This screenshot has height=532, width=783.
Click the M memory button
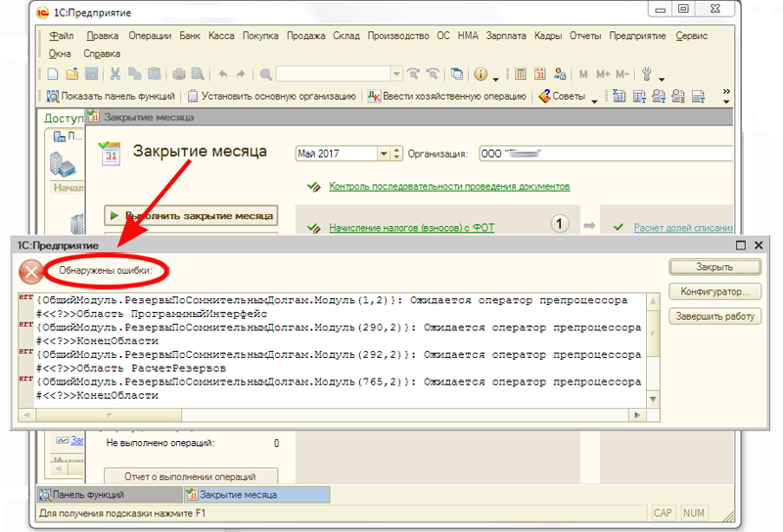click(582, 74)
